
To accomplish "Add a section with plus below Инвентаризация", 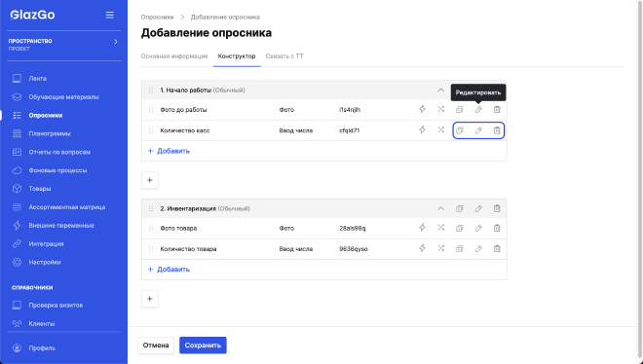I will point(150,299).
